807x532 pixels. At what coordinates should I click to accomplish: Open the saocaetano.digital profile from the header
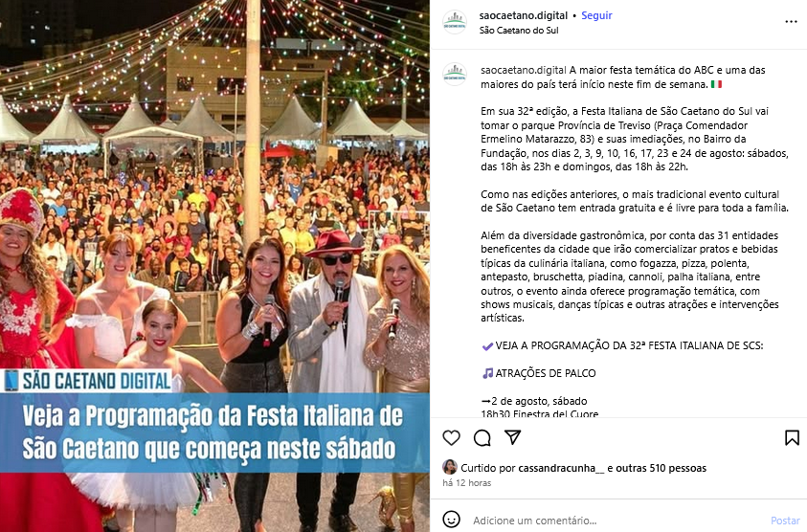524,15
